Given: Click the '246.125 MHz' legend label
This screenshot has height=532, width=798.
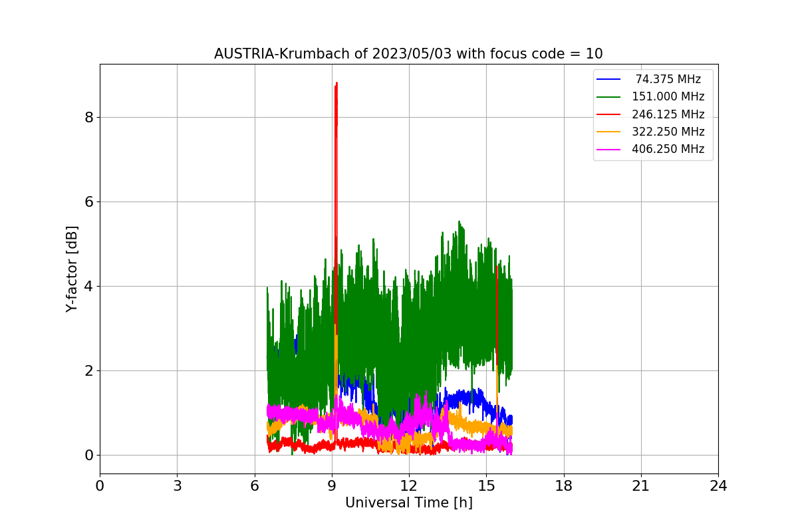Looking at the screenshot, I should [668, 114].
